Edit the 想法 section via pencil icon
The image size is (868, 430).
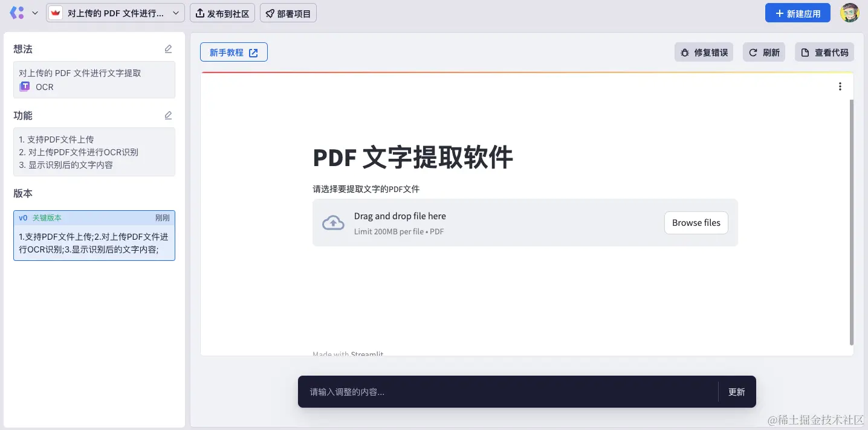pyautogui.click(x=168, y=49)
